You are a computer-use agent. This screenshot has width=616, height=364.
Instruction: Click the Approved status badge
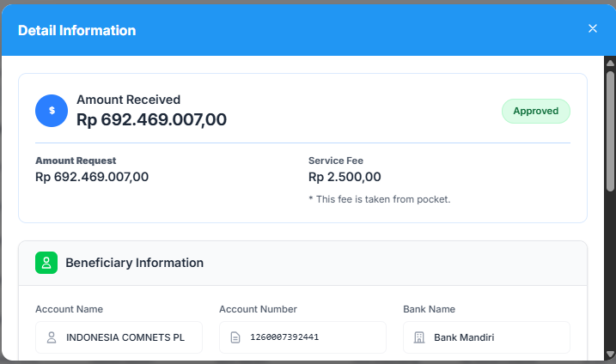tap(535, 111)
